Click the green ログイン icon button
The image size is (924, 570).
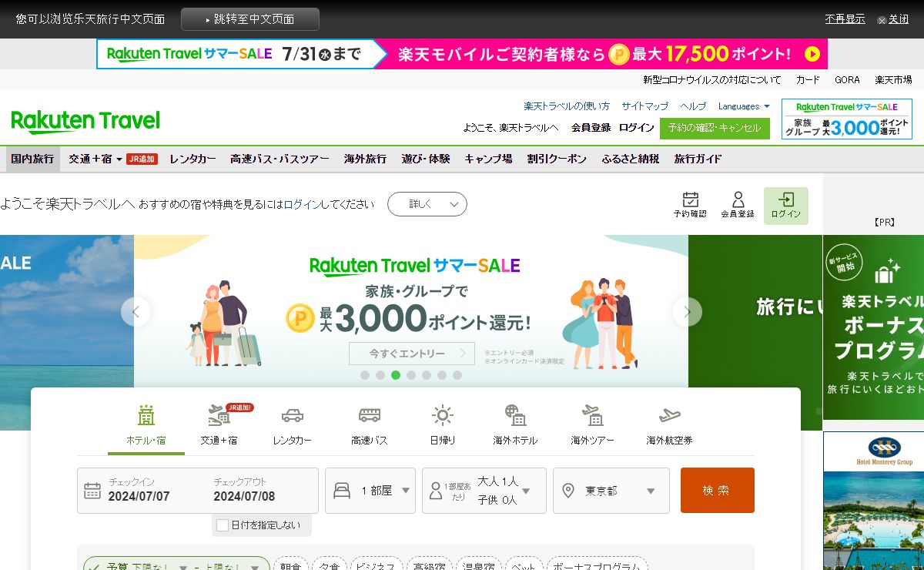tap(786, 206)
